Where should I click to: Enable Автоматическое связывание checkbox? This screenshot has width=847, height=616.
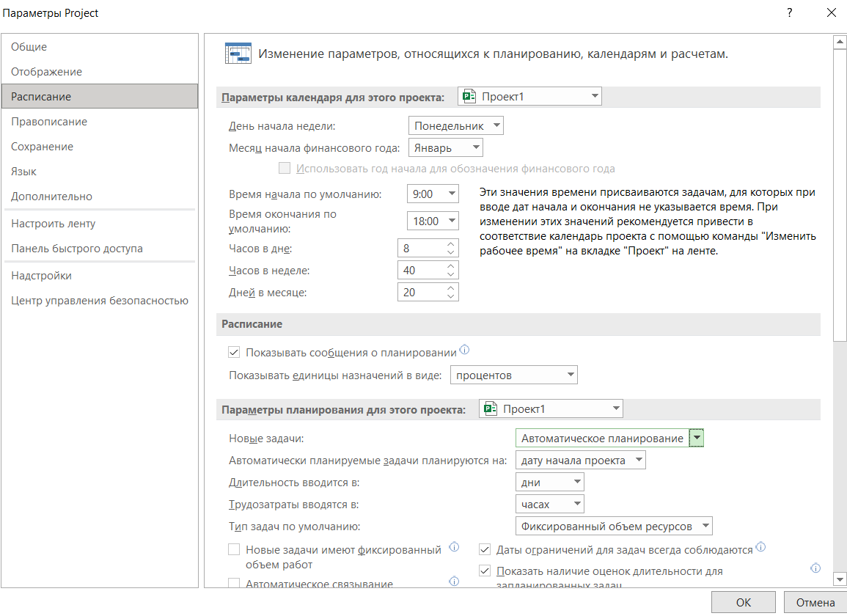(234, 584)
